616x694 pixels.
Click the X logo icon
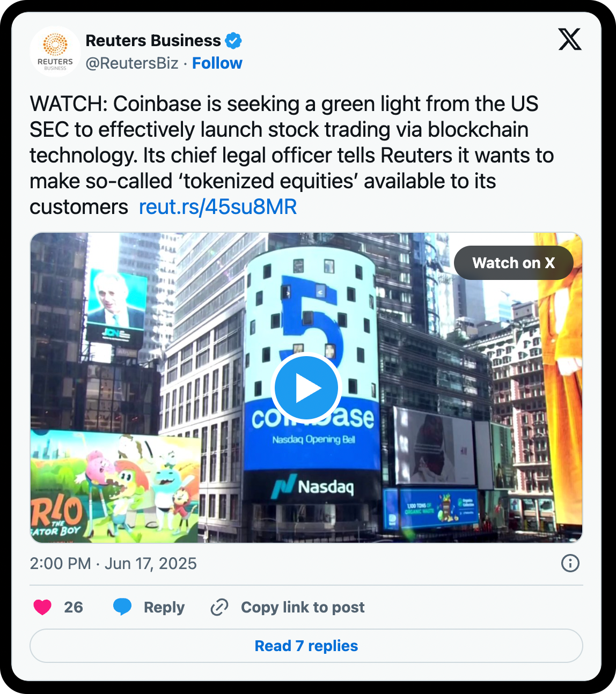pos(569,40)
